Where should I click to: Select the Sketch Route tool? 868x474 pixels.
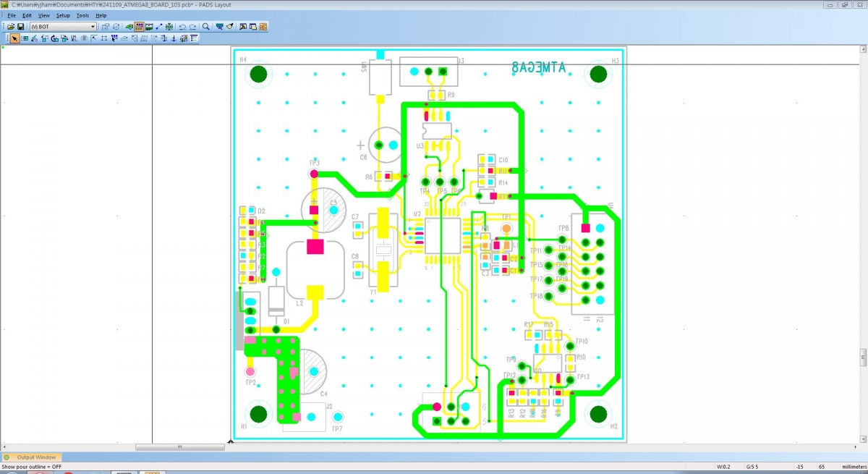[x=134, y=38]
